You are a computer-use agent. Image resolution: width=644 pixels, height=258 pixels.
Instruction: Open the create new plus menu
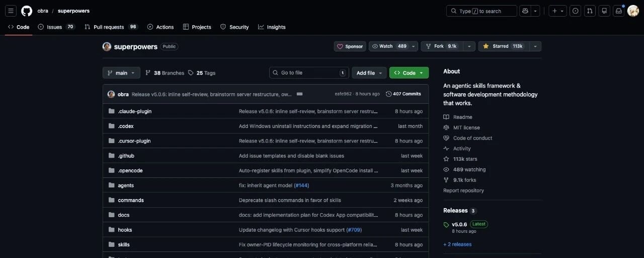click(x=557, y=11)
